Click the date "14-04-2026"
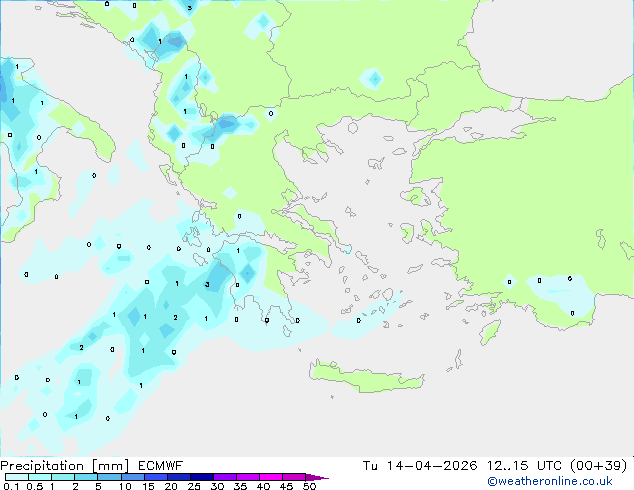 click(432, 466)
